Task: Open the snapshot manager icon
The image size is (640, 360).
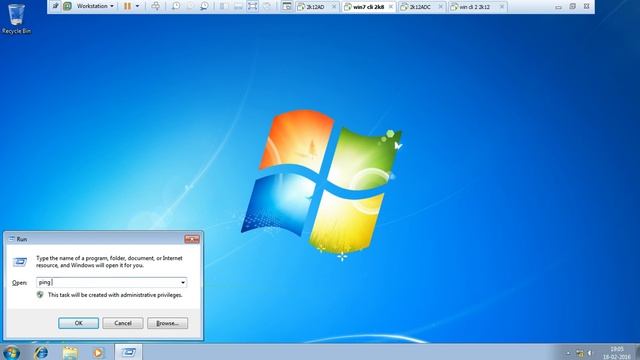Action: [x=204, y=6]
